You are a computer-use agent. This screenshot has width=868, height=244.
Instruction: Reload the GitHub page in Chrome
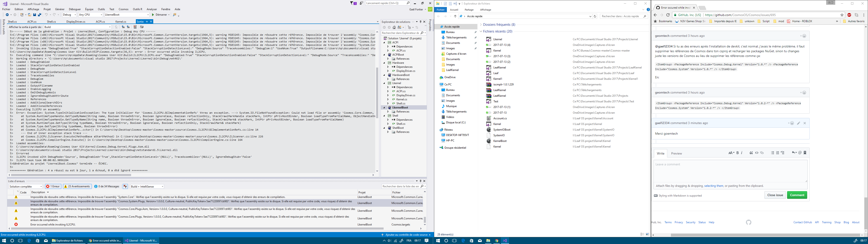tap(668, 15)
